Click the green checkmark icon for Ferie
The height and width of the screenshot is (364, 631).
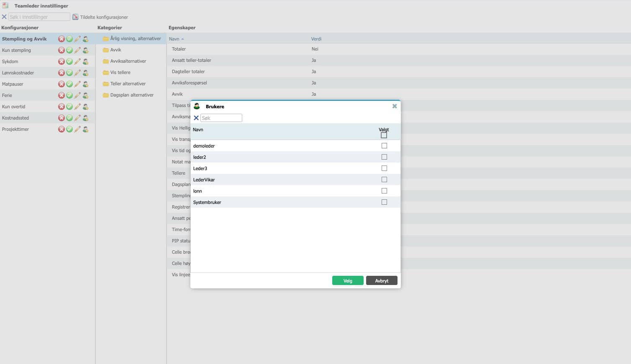pos(69,95)
